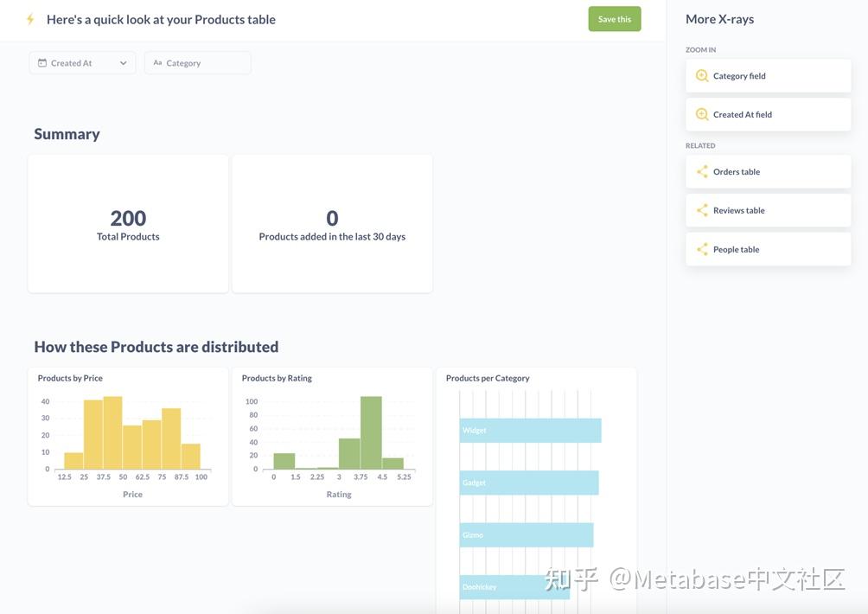Click the zoom-in magnifier beside Category field
Screen dimensions: 868x614
(702, 76)
